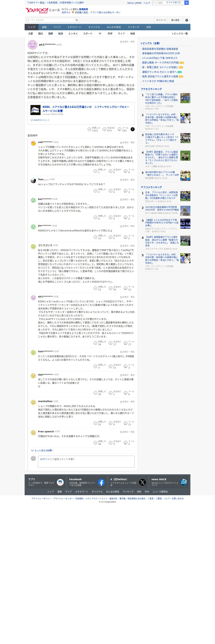215x644 pixels.
Task: Click なるほど icon on tom reply with 21
Action: (x=110, y=366)
